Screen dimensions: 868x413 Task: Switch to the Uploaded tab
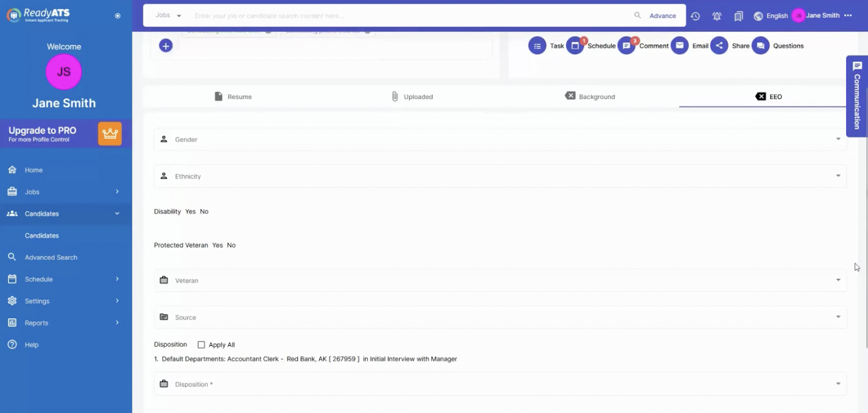tap(412, 97)
